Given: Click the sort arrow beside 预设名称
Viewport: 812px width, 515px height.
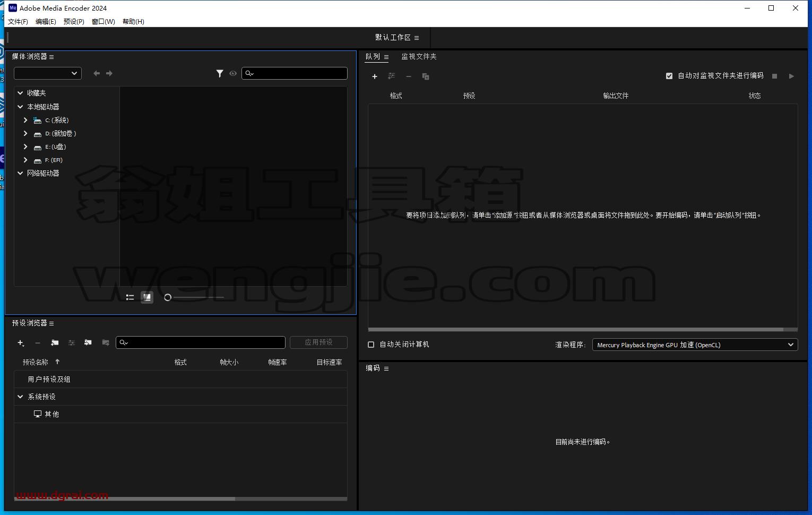Looking at the screenshot, I should point(57,362).
